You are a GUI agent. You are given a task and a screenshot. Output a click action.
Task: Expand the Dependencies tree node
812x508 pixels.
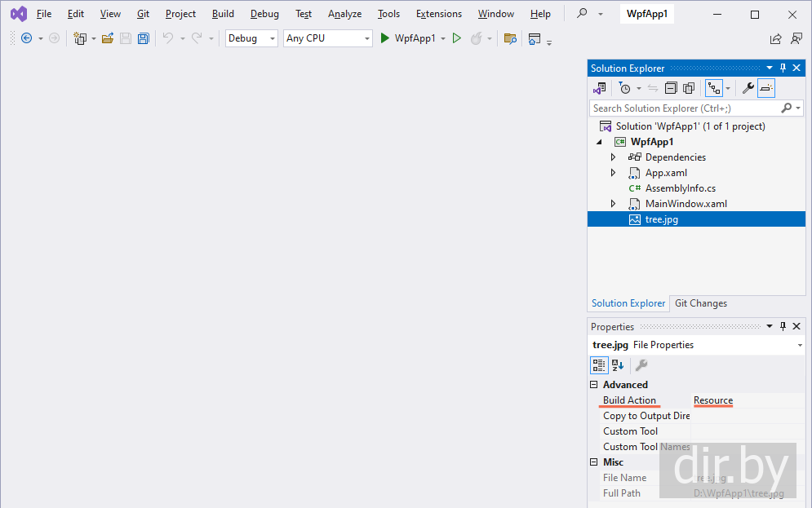pyautogui.click(x=614, y=157)
